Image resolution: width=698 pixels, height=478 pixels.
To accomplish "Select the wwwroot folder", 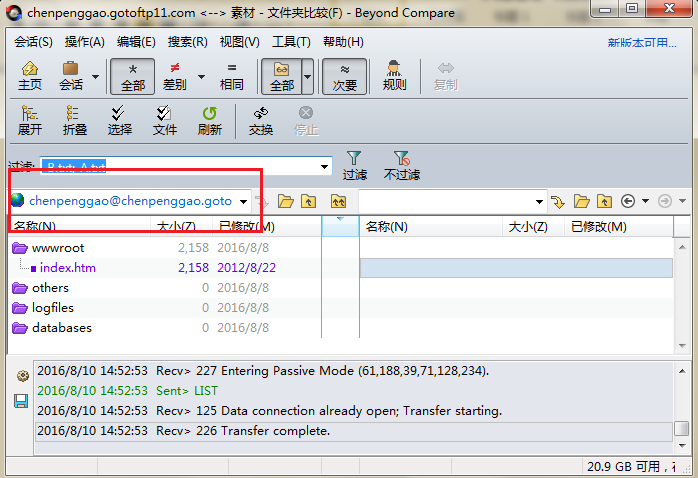I will (x=58, y=248).
